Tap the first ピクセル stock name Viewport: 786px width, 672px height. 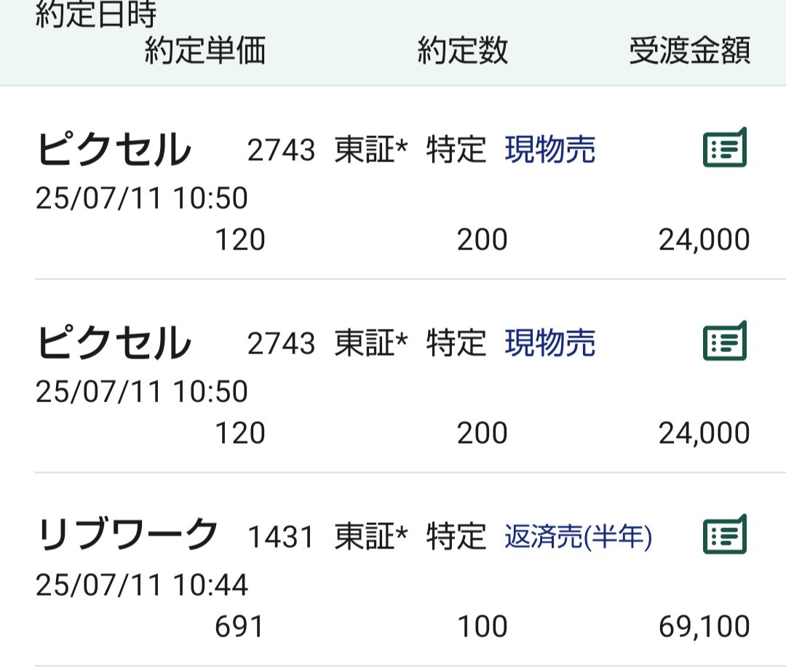pyautogui.click(x=114, y=149)
